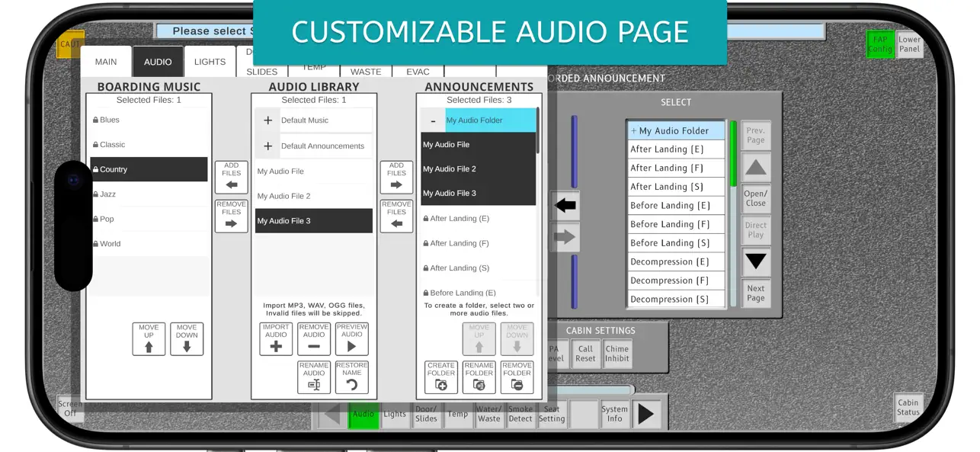Viewport: 980px width, 452px height.
Task: Click Screen Off button
Action: [x=70, y=409]
